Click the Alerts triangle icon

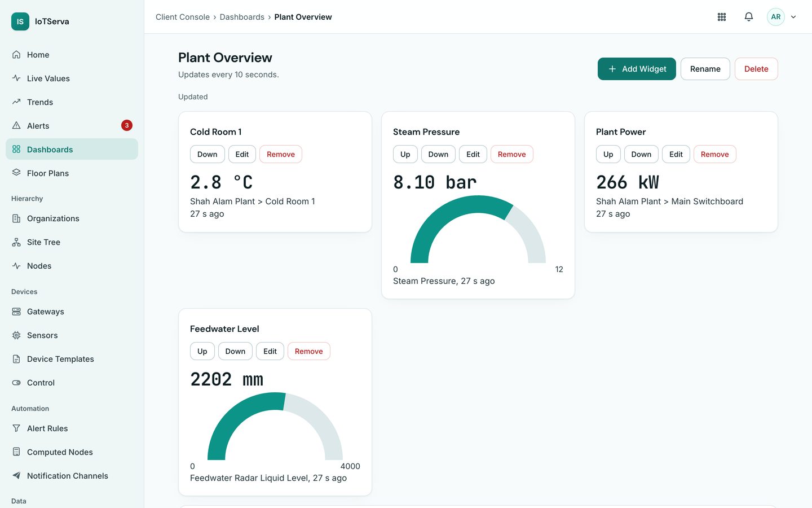click(16, 126)
